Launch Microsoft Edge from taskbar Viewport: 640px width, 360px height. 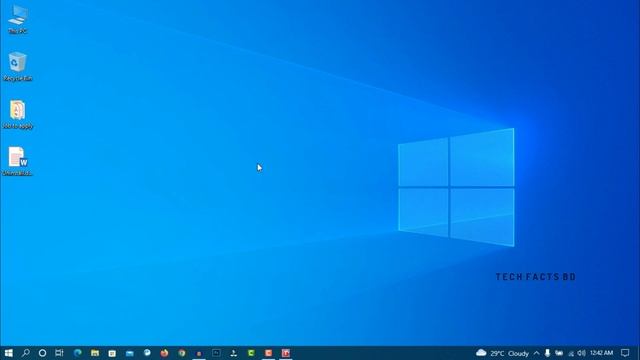pyautogui.click(x=78, y=353)
